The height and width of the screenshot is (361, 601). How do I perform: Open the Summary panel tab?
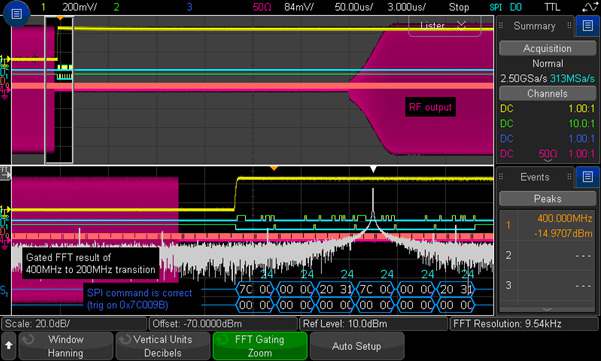(x=534, y=26)
